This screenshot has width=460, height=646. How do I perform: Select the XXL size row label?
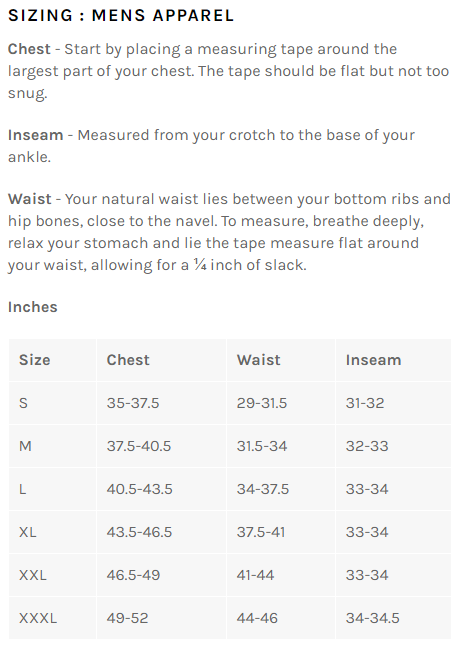click(x=33, y=575)
